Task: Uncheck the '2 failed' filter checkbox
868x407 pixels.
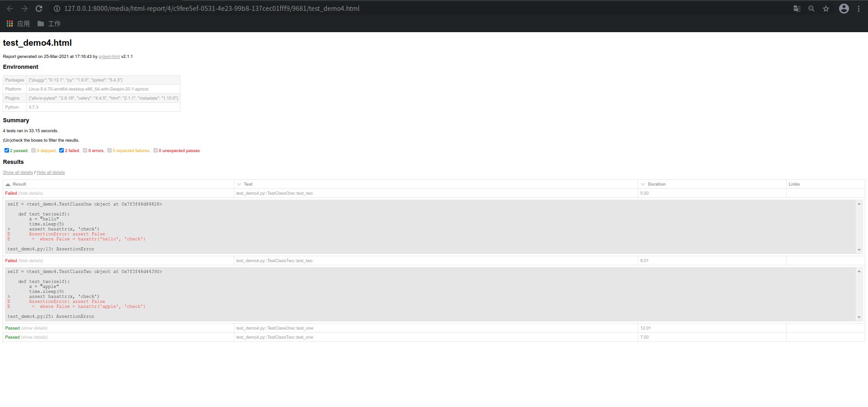Action: pos(62,150)
